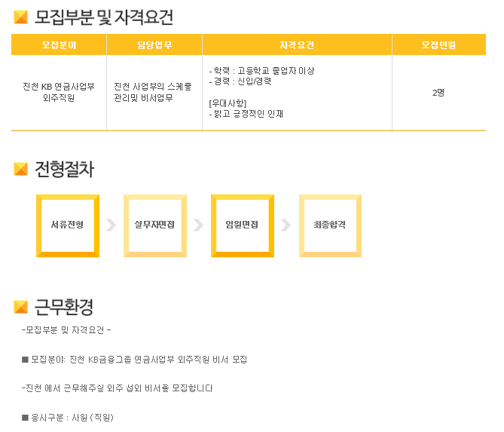The width and height of the screenshot is (504, 432).
Task: Click the 2명 recruitment count cell
Action: pos(438,93)
